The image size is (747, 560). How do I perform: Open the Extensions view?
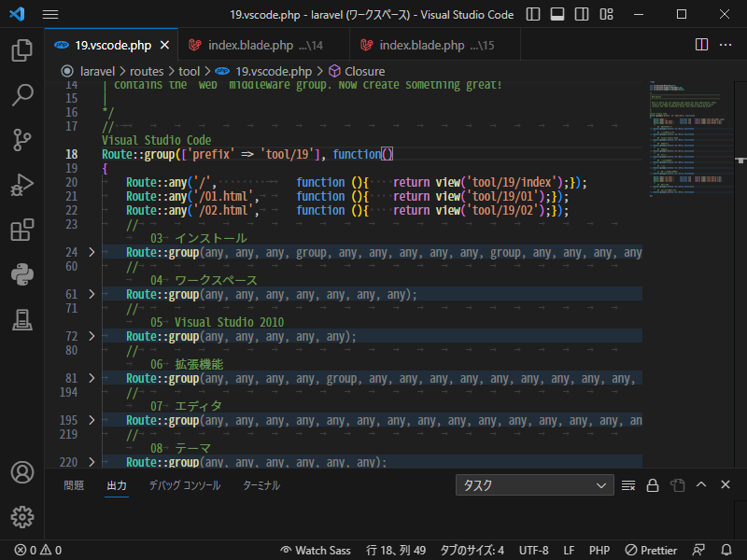tap(21, 230)
